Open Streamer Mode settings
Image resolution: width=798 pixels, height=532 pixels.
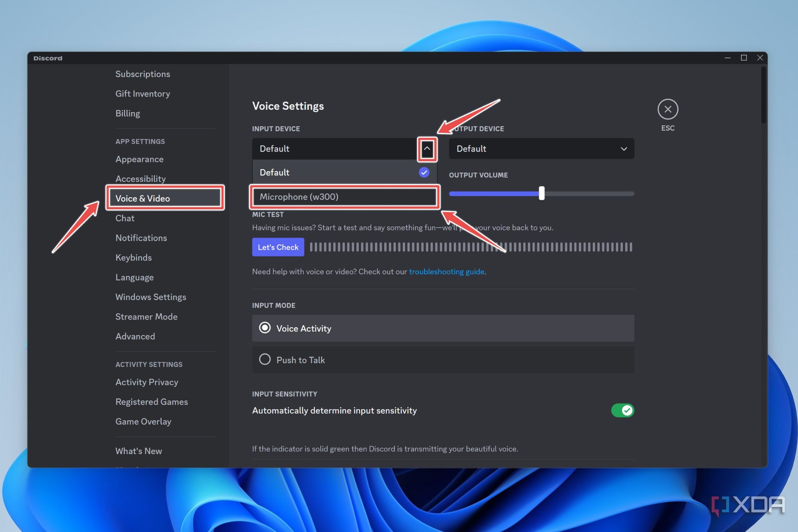click(x=146, y=316)
